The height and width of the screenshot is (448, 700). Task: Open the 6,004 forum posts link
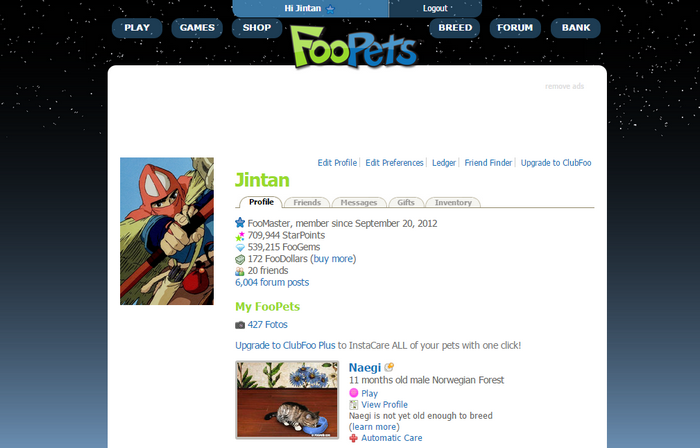(x=272, y=282)
